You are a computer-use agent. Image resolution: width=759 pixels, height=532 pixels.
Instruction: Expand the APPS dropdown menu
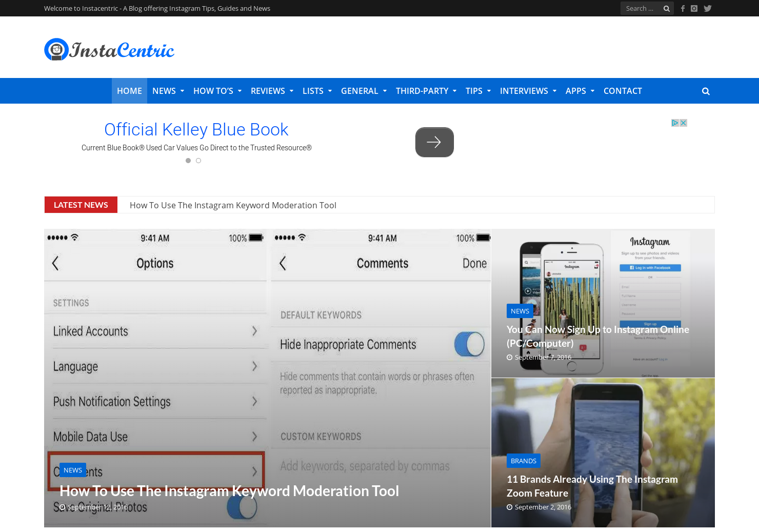[580, 91]
